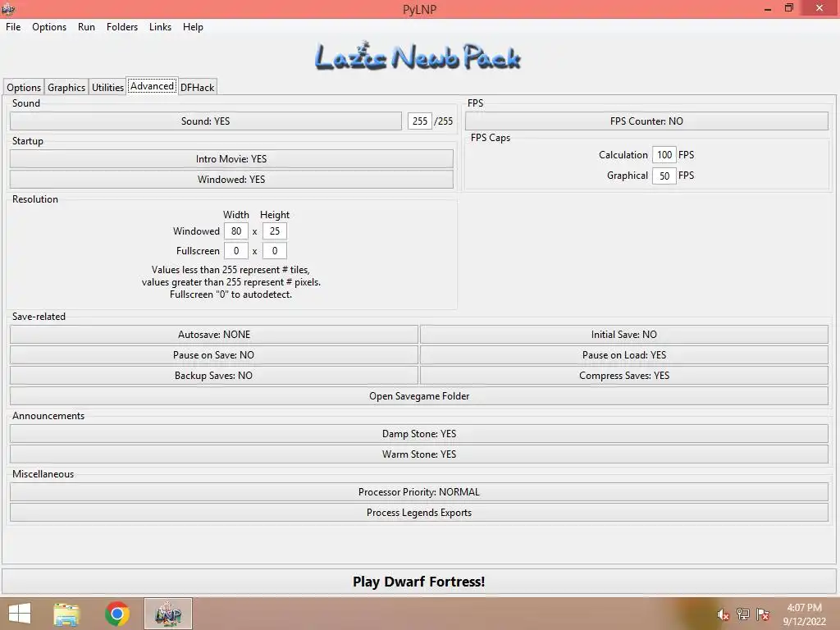Switch to the DFHack tab
Screen dimensions: 840x630
(197, 87)
